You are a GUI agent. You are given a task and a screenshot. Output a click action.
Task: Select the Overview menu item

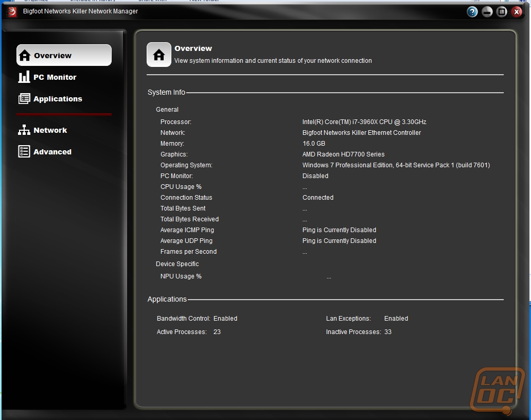(64, 55)
